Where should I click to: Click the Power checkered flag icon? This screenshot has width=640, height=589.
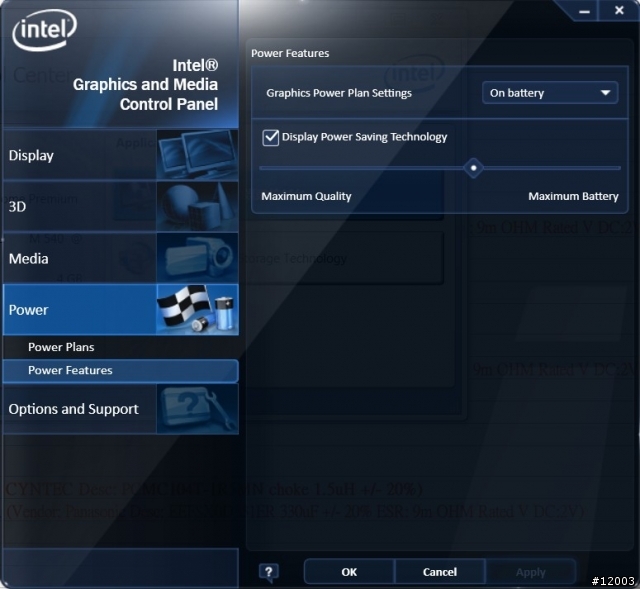click(198, 309)
